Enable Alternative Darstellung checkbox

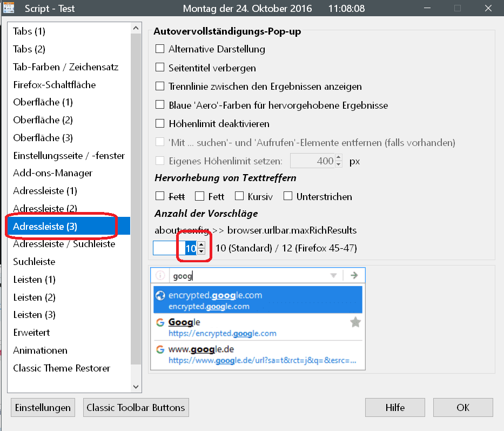click(x=160, y=49)
